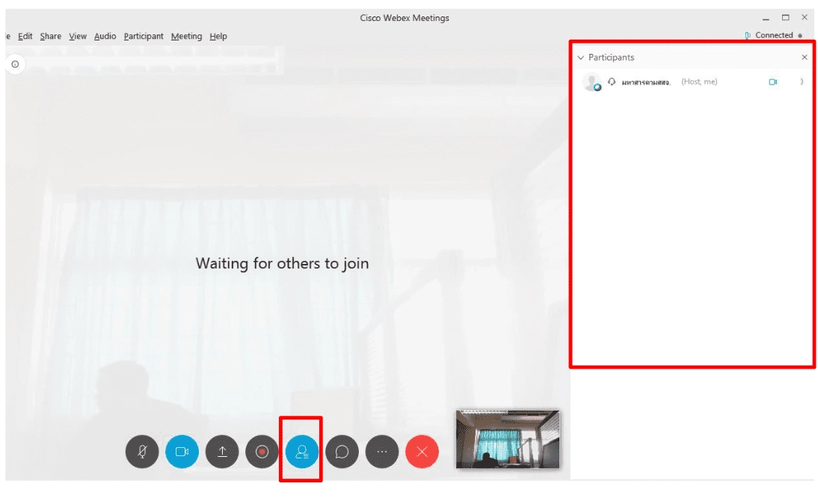The height and width of the screenshot is (504, 818).
Task: Open the Audio menu
Action: pyautogui.click(x=105, y=36)
